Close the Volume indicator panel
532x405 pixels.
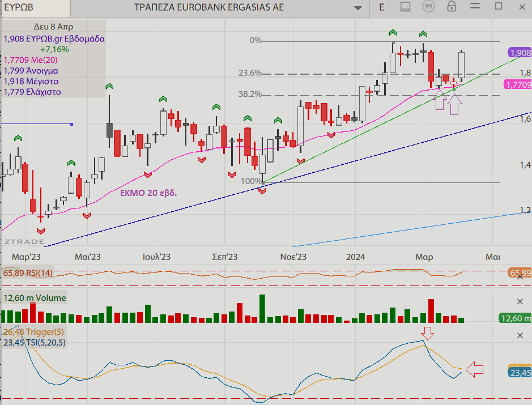520,301
